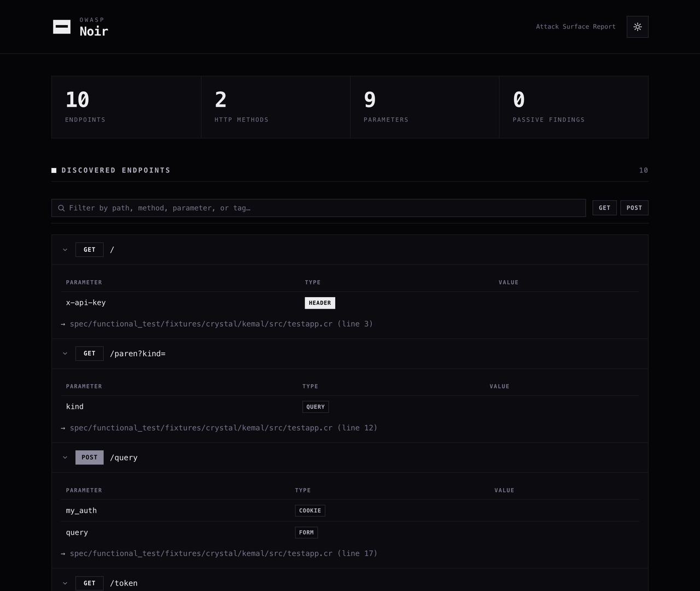Click the endpoint count 10 beside heading

tap(644, 170)
